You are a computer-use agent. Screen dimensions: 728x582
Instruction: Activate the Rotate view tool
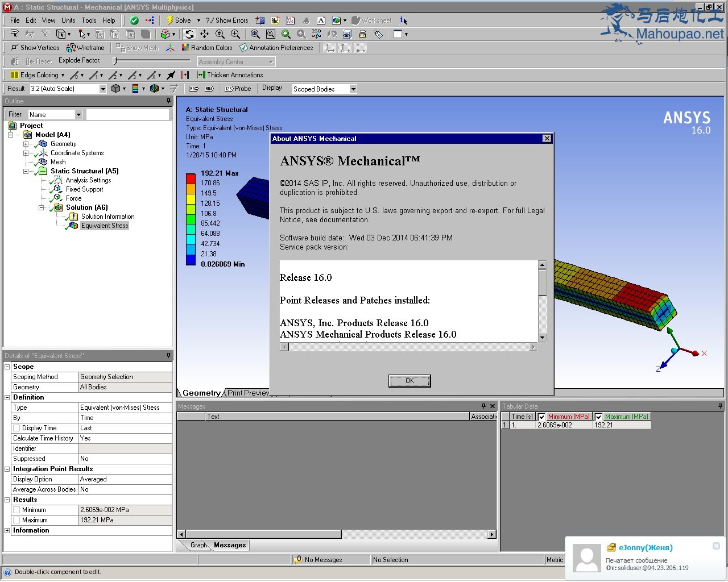[189, 34]
